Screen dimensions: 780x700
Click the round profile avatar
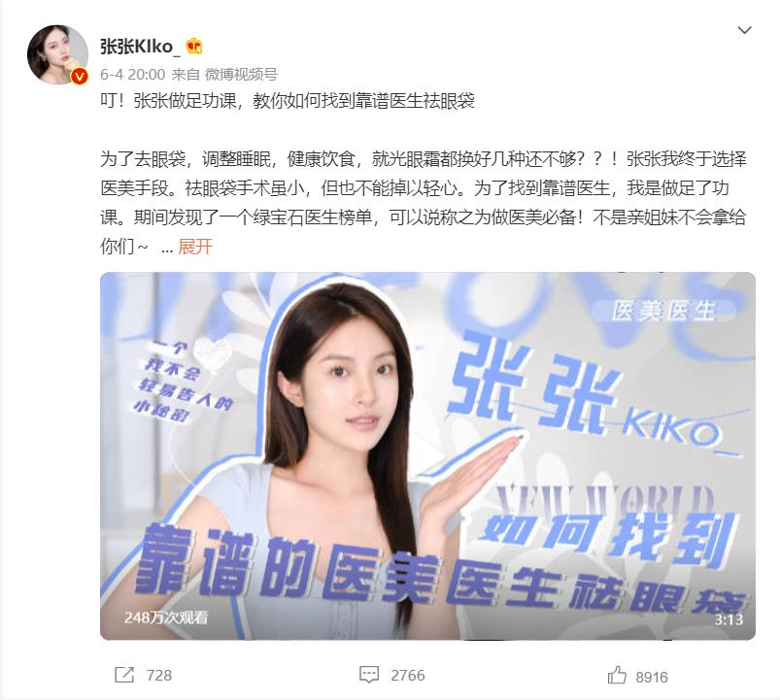pos(57,54)
